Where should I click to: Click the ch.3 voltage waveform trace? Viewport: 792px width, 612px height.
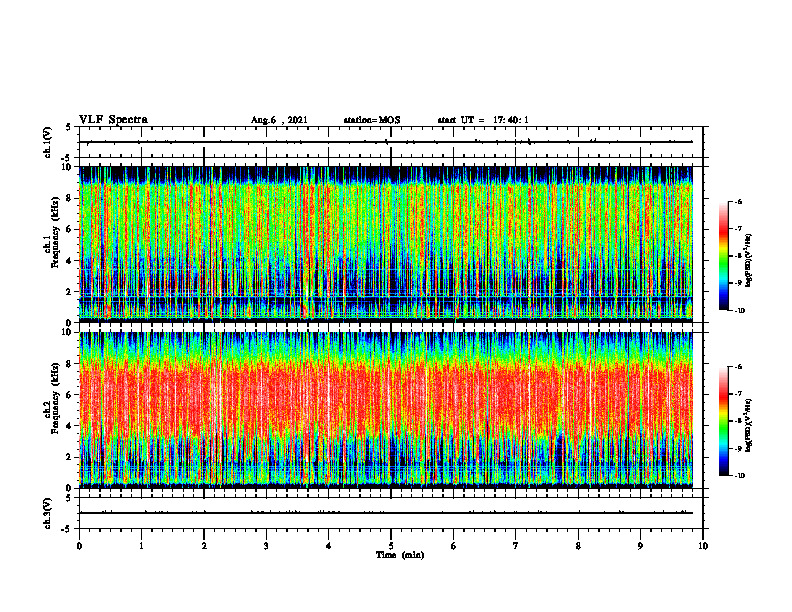(x=386, y=513)
